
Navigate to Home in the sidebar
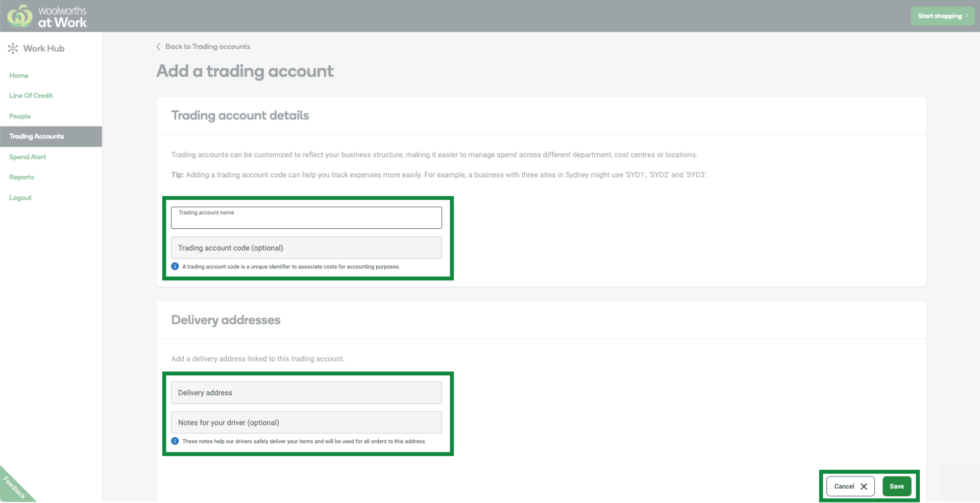tap(19, 75)
